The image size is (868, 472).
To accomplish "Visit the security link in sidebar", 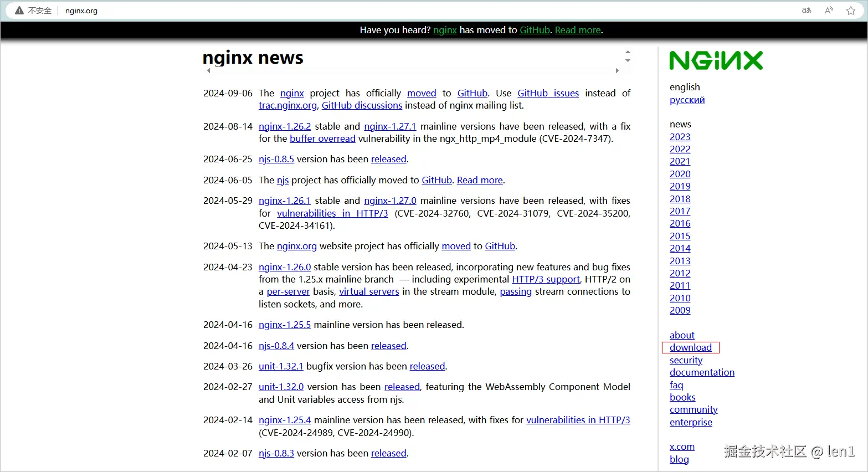I will [x=686, y=360].
